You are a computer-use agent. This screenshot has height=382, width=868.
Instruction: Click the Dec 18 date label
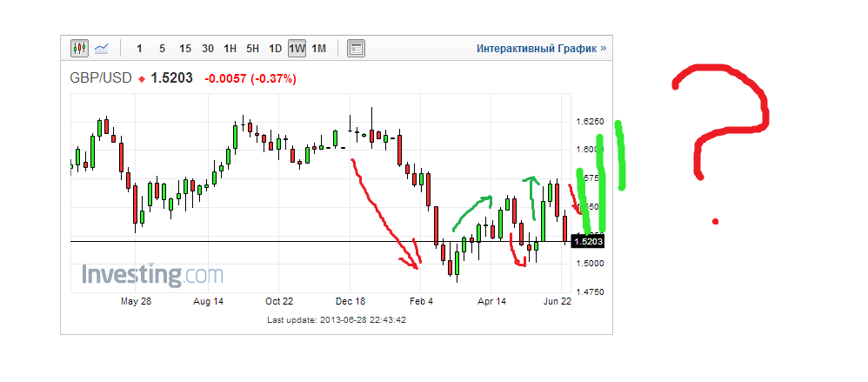point(350,302)
